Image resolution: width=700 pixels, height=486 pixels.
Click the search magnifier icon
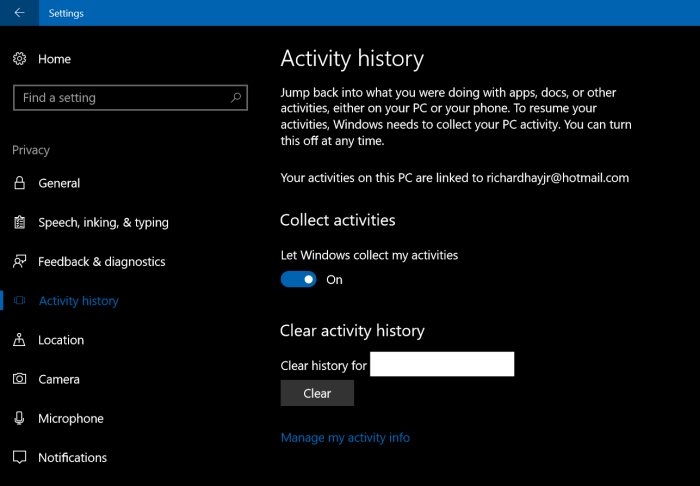[236, 97]
